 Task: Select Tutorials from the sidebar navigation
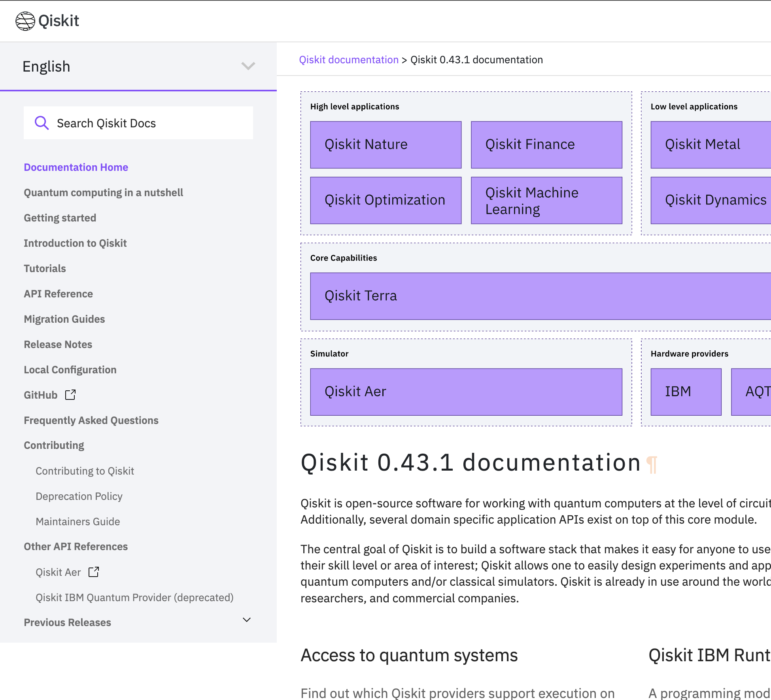click(x=45, y=269)
